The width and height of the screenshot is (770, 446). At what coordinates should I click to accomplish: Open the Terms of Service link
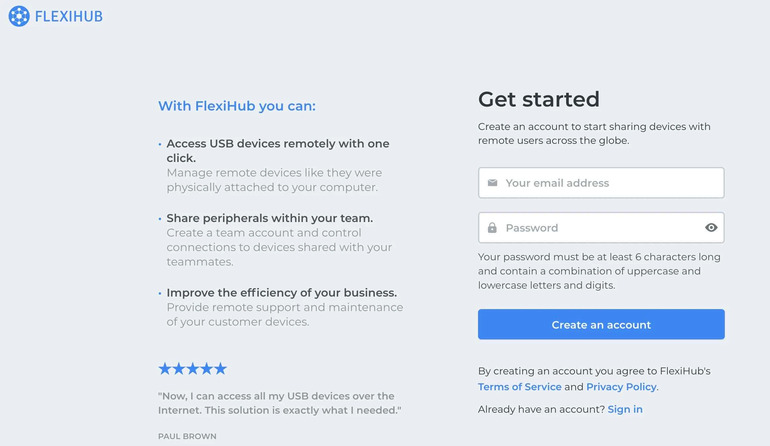coord(519,387)
